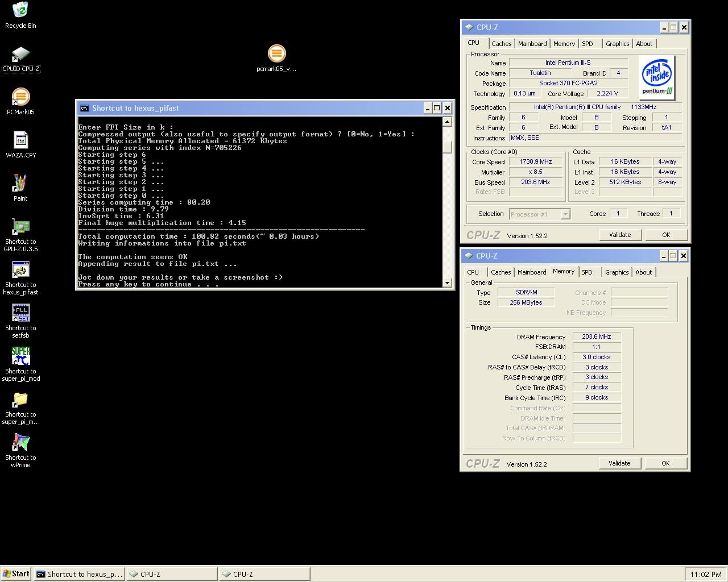Click the Bus Speed value 203.6 MHz
728x582 pixels.
coord(536,182)
